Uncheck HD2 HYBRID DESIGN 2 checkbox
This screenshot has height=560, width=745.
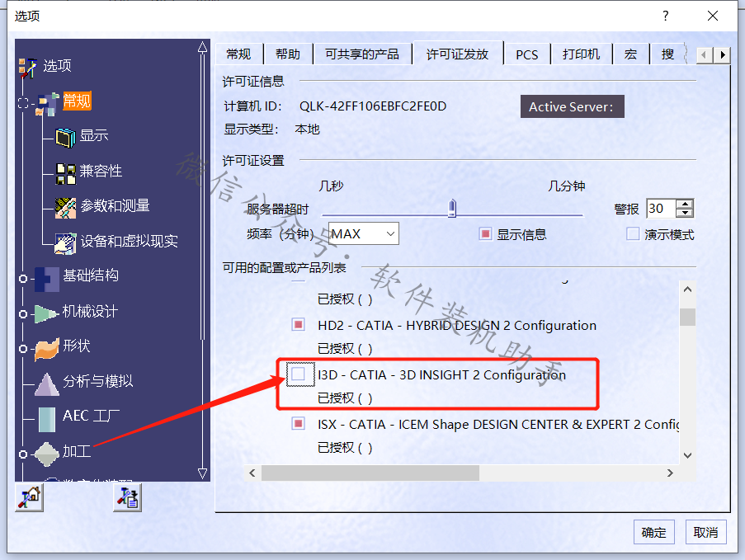(299, 324)
